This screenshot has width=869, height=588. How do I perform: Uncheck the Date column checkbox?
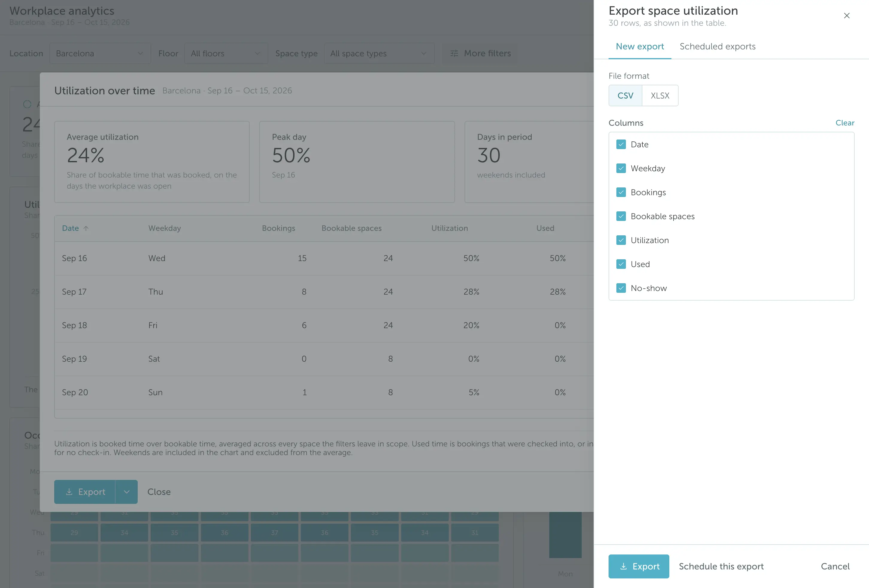pyautogui.click(x=621, y=144)
